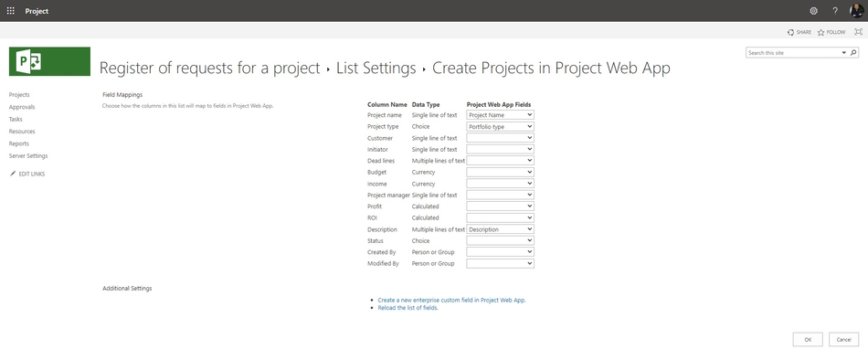Open Profit field mapping dropdown
The image size is (868, 360).
click(x=500, y=206)
